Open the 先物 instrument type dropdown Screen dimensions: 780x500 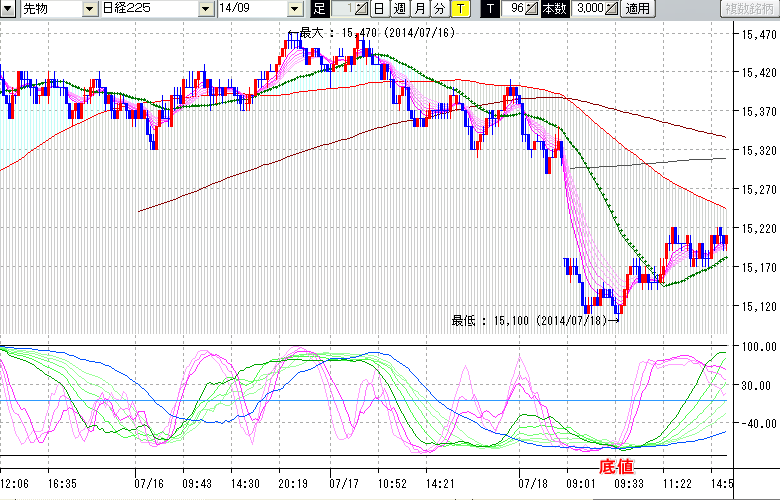90,9
